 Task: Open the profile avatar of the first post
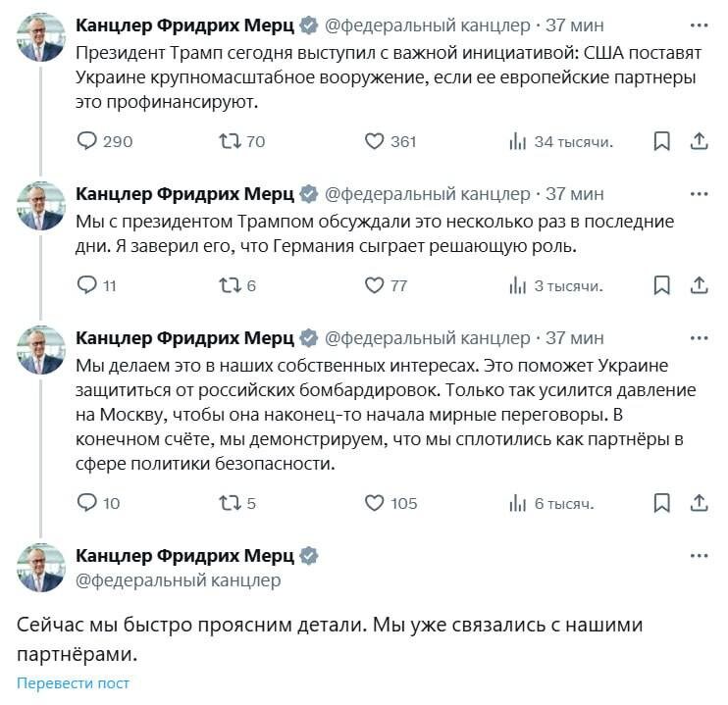41,40
